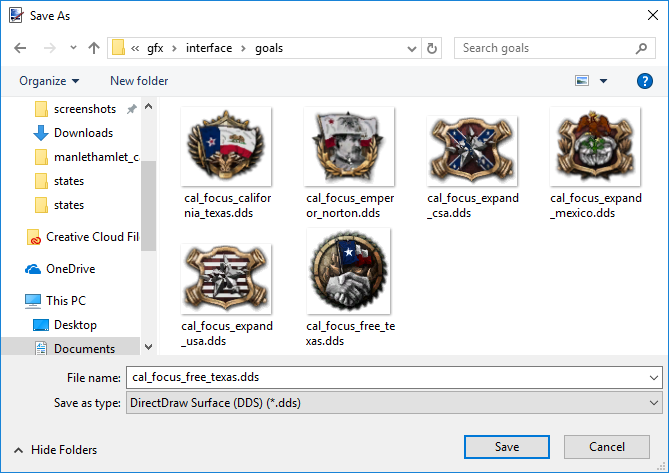Screen dimensions: 669x473
Task: Click the Search goals field
Action: click(x=555, y=48)
